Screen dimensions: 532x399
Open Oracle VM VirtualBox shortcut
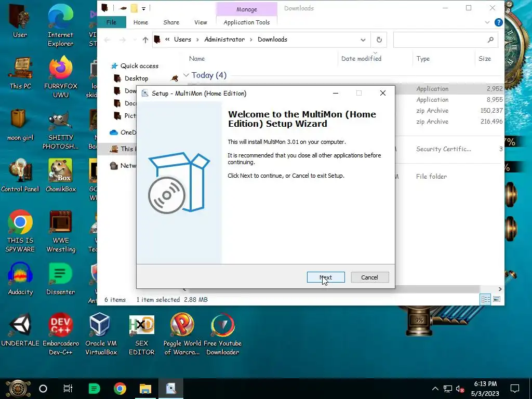[101, 334]
